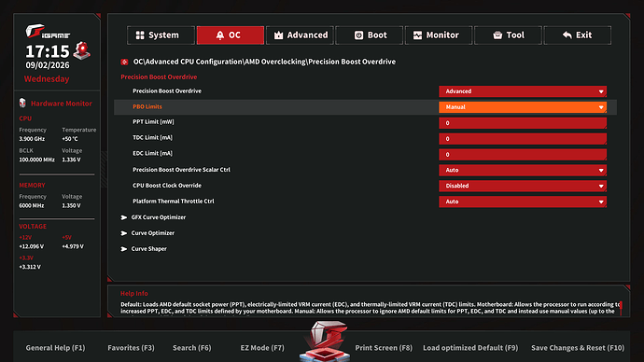Open the Boot tab

[x=370, y=35]
